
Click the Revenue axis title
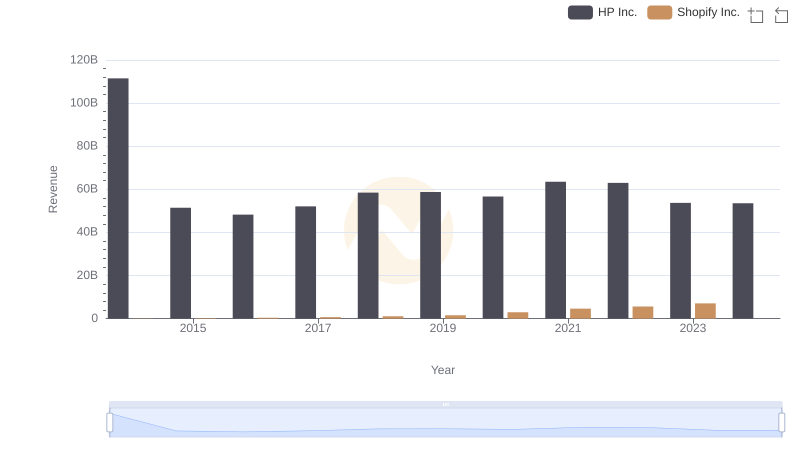[53, 189]
